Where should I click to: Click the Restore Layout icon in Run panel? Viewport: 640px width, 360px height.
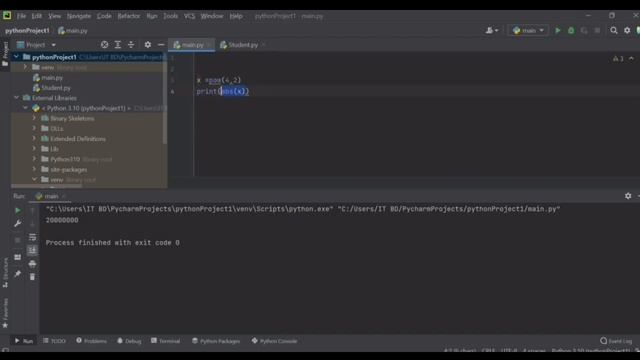coord(18,257)
